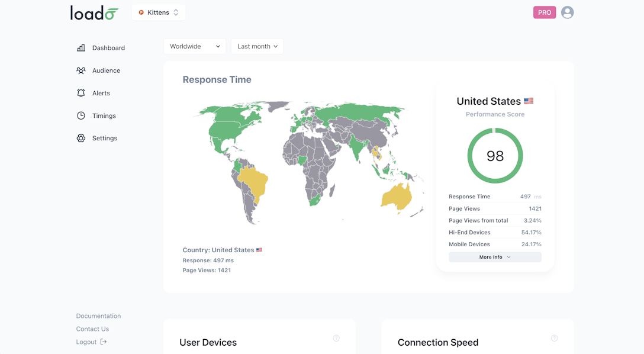Click the Alerts bell icon

click(80, 93)
